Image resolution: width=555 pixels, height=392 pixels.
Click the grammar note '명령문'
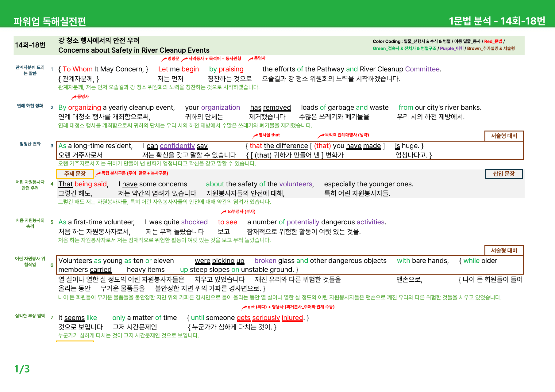coord(173,59)
